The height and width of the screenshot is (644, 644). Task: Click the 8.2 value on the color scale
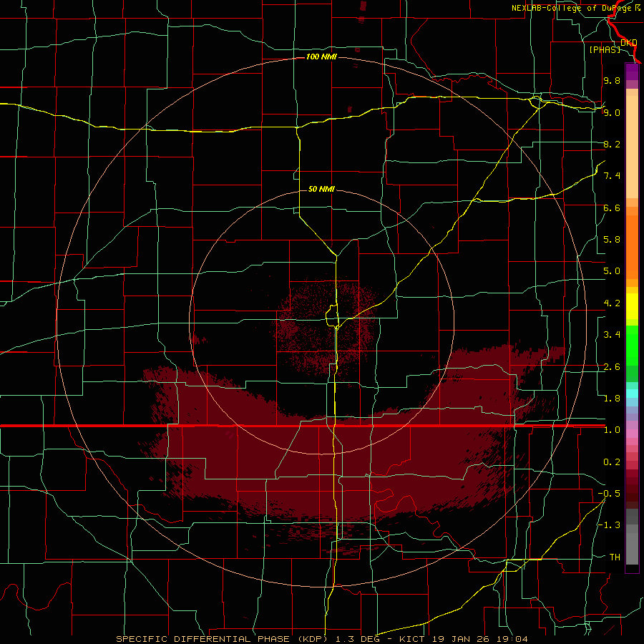click(612, 144)
